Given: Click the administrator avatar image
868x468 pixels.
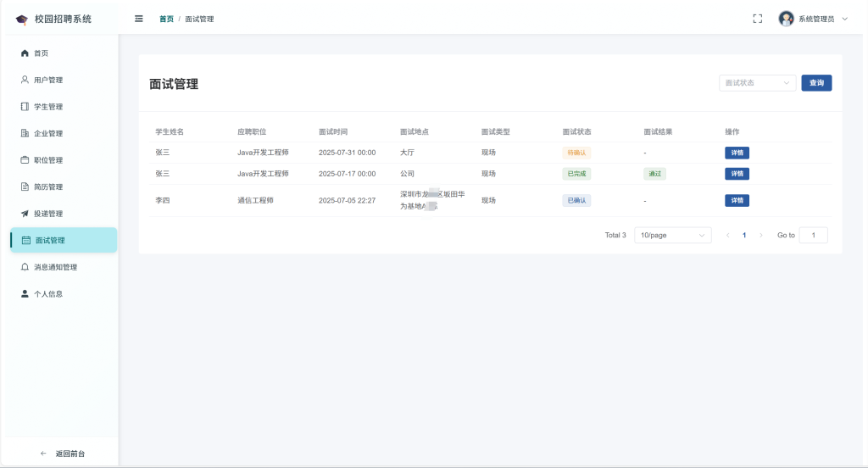Looking at the screenshot, I should (786, 19).
